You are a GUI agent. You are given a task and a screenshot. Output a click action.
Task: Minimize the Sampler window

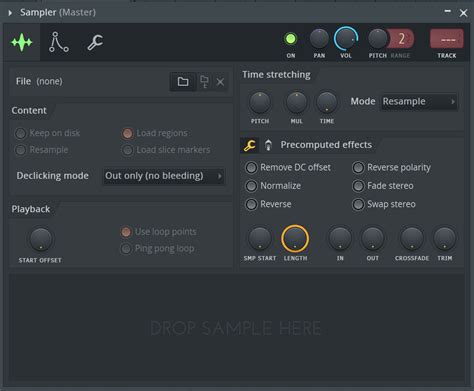click(448, 12)
